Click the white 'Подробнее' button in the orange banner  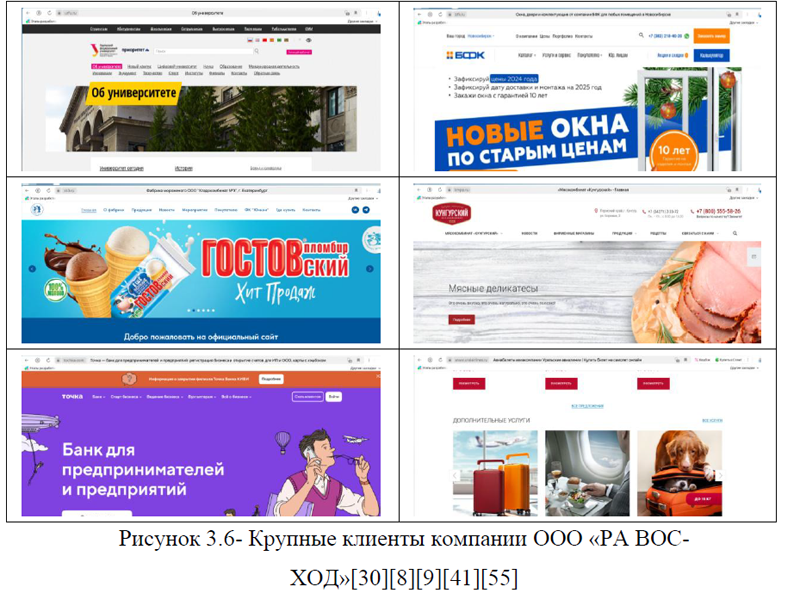click(271, 379)
